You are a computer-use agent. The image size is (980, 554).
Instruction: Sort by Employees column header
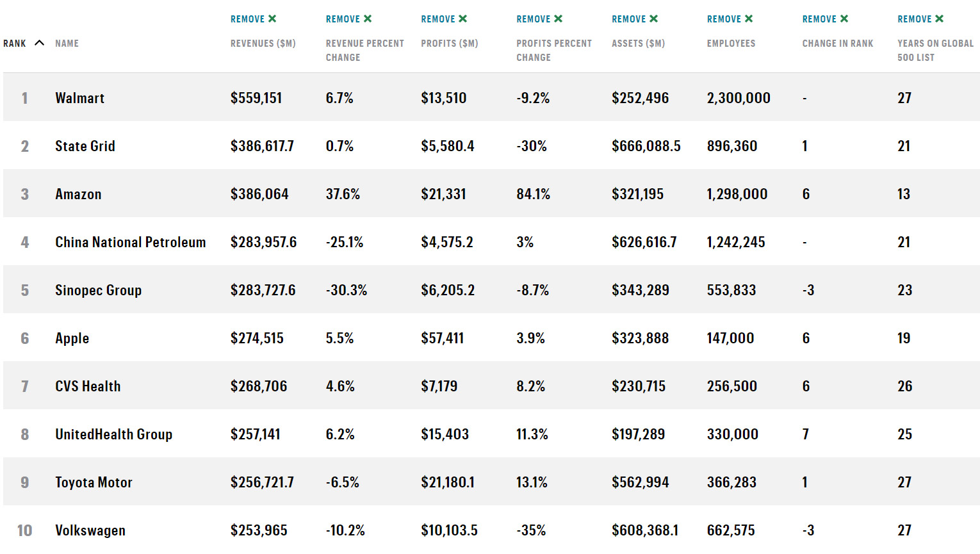click(731, 44)
